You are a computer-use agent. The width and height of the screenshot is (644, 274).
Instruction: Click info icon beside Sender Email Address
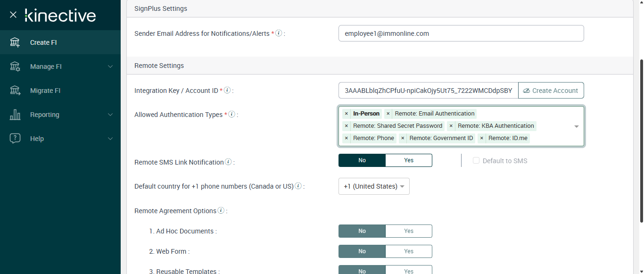pos(279,33)
